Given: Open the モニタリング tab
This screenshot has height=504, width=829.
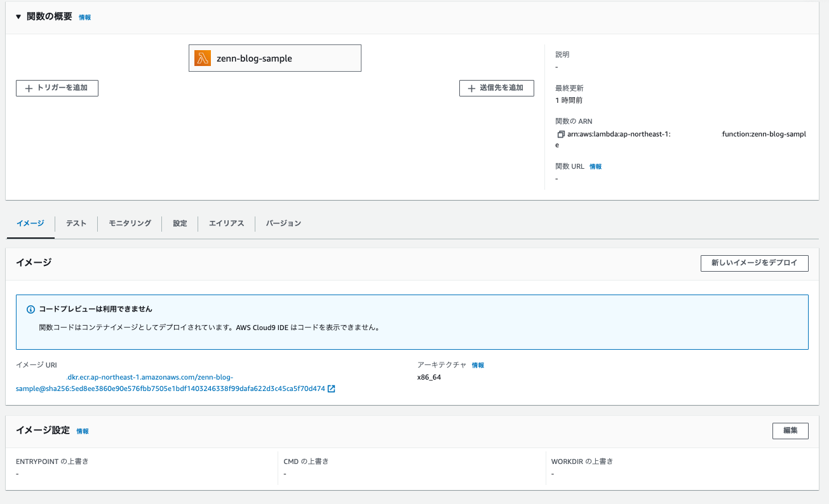Looking at the screenshot, I should click(x=130, y=223).
